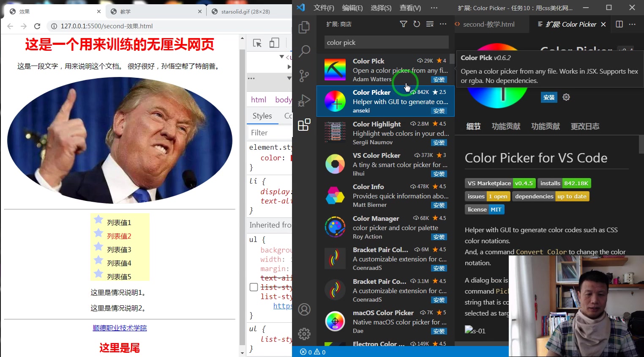Install the Color Manager extension
Image resolution: width=644 pixels, height=357 pixels.
click(439, 237)
